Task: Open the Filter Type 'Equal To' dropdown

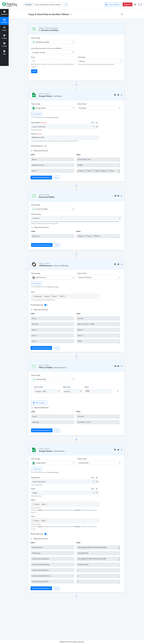Action: tap(73, 391)
